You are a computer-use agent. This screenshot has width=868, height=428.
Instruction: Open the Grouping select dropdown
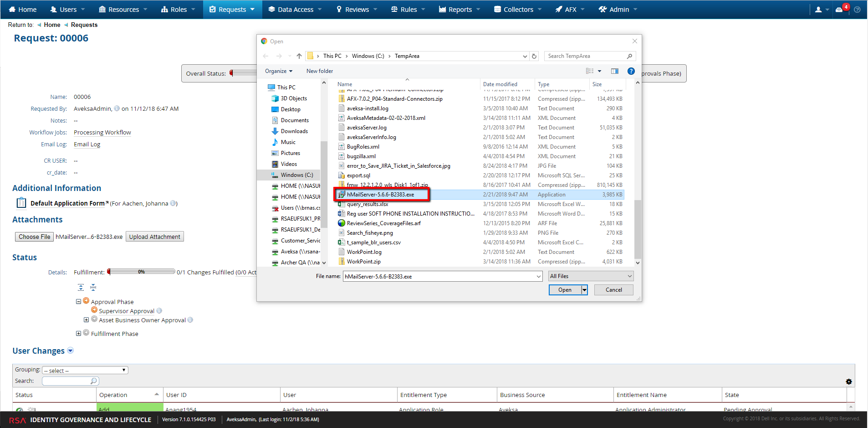84,370
